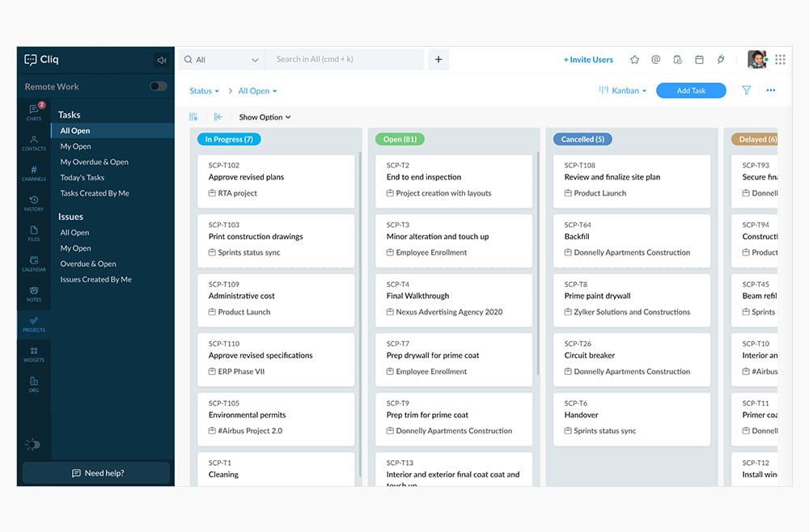Open the Print construction drawings card
Viewport: 809px width, 532px height.
276,241
